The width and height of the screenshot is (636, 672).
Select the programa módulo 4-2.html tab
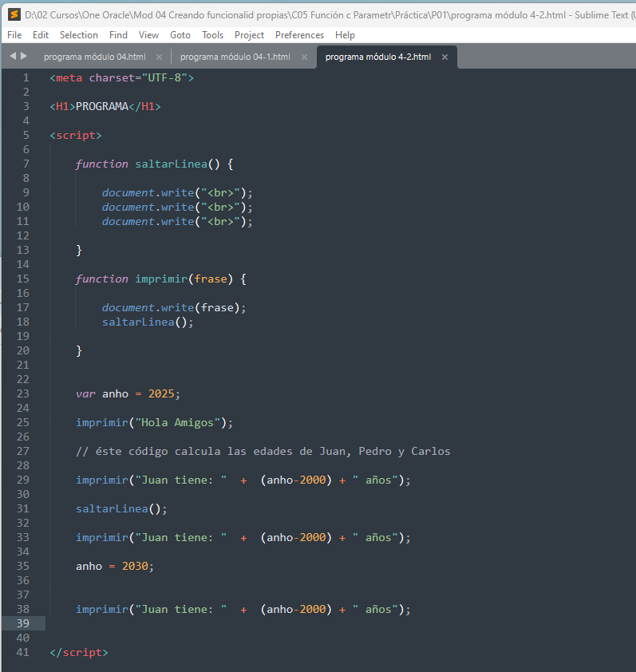[x=378, y=57]
